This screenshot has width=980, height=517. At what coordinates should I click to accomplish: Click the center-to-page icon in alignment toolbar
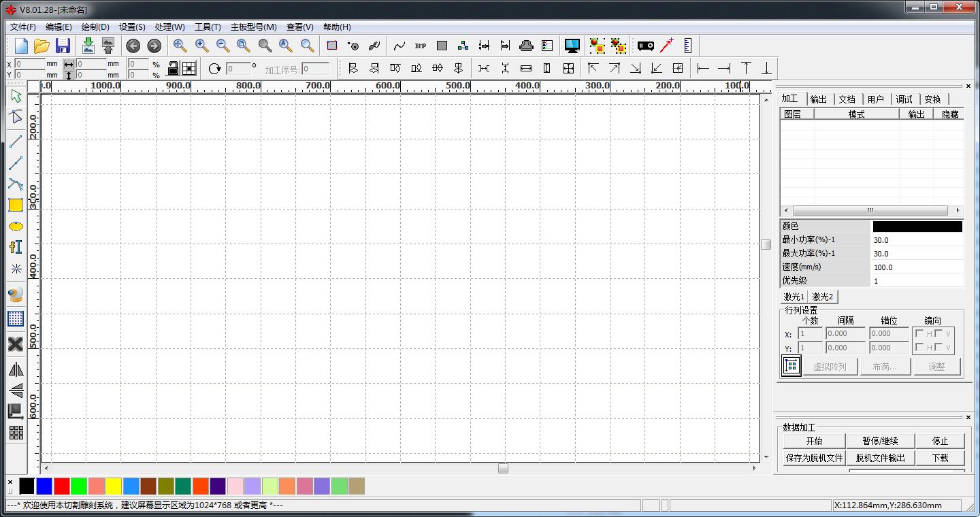point(678,68)
